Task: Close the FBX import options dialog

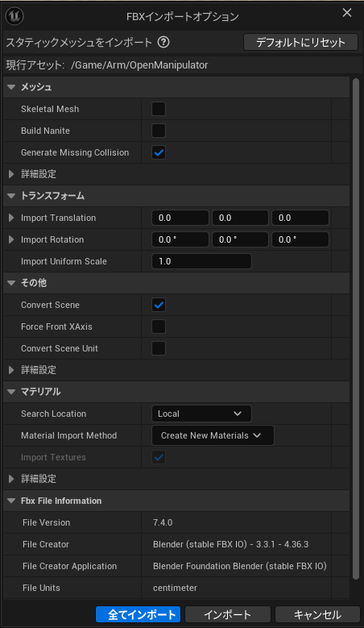Action: (347, 13)
